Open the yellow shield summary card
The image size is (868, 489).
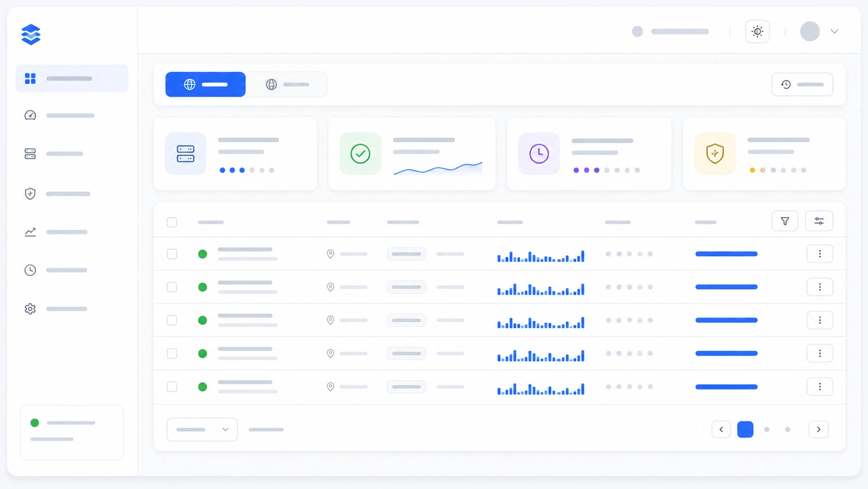(x=764, y=154)
